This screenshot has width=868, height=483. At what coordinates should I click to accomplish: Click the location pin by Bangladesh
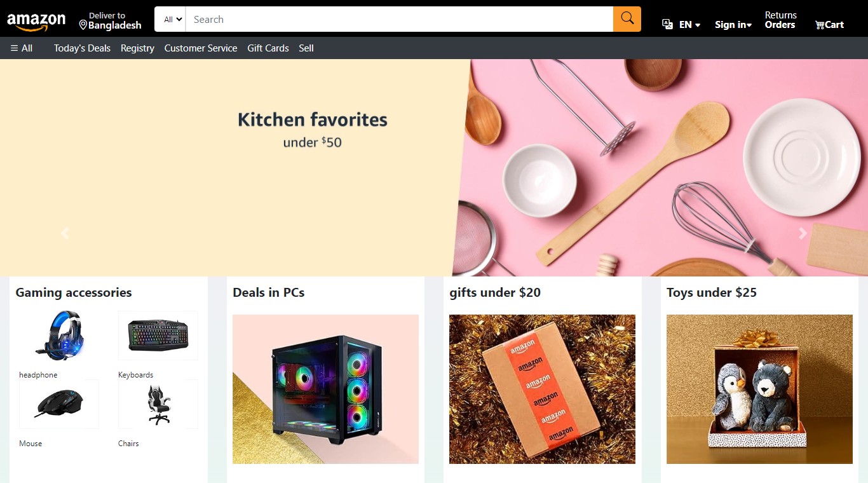83,25
